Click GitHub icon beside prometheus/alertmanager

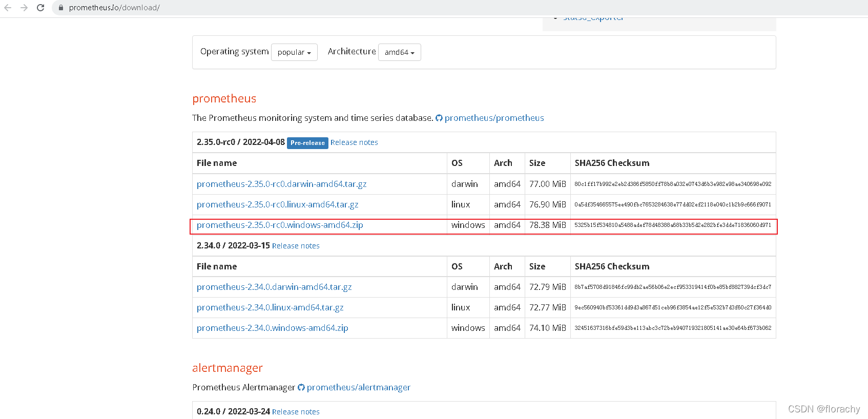tap(301, 388)
